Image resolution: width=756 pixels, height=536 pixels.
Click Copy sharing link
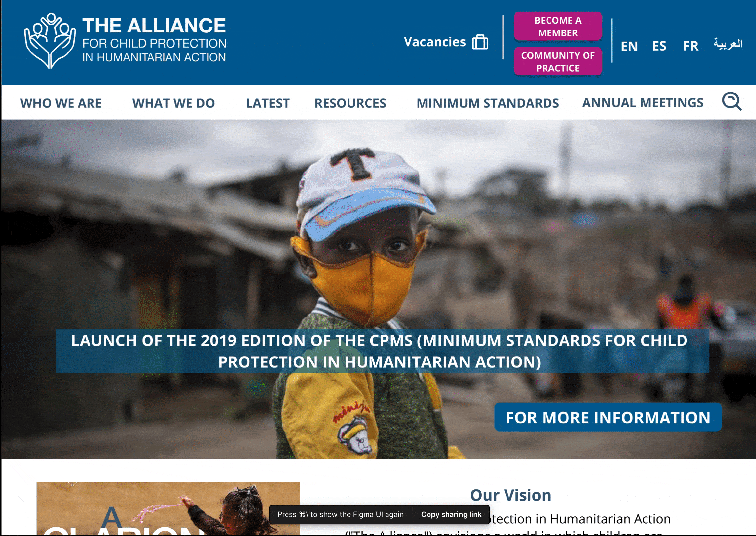click(451, 515)
